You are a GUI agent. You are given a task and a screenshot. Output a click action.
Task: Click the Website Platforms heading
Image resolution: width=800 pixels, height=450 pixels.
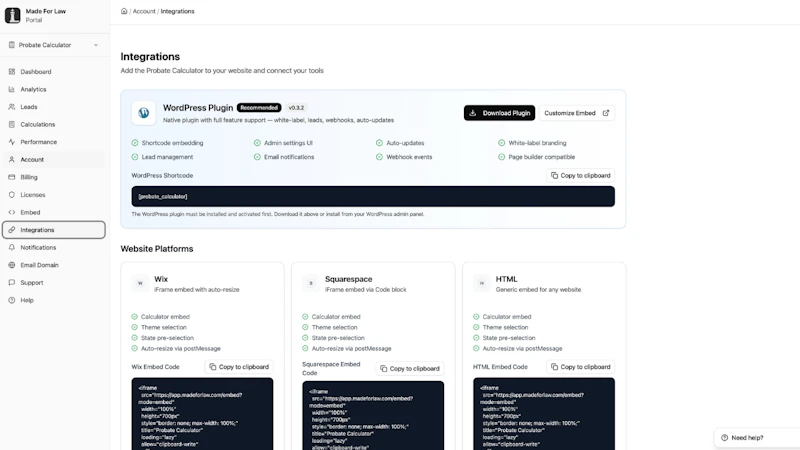point(157,249)
